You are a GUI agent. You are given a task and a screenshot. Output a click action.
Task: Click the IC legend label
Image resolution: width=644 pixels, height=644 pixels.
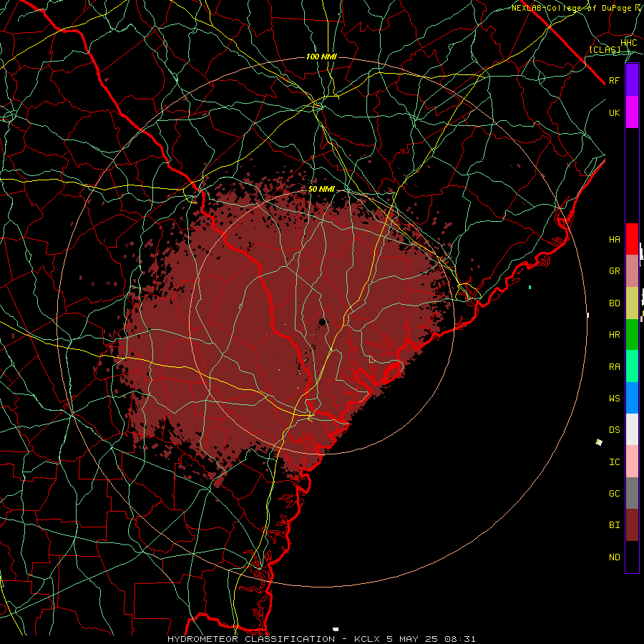click(615, 462)
